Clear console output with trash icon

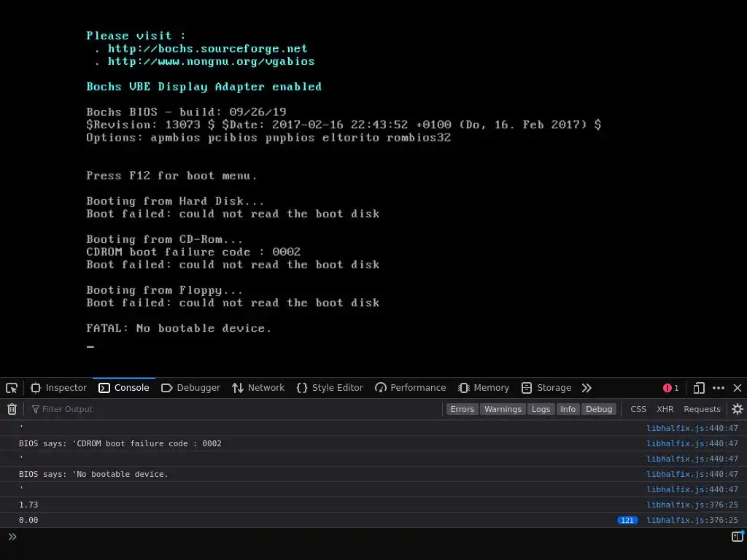click(x=12, y=409)
